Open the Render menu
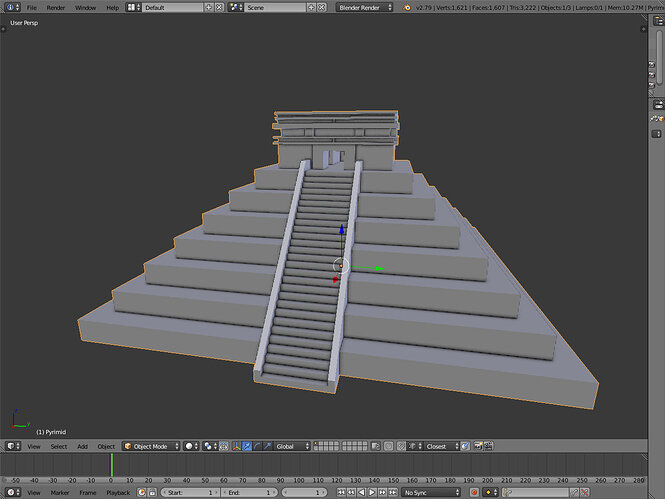The height and width of the screenshot is (499, 665). (x=56, y=8)
